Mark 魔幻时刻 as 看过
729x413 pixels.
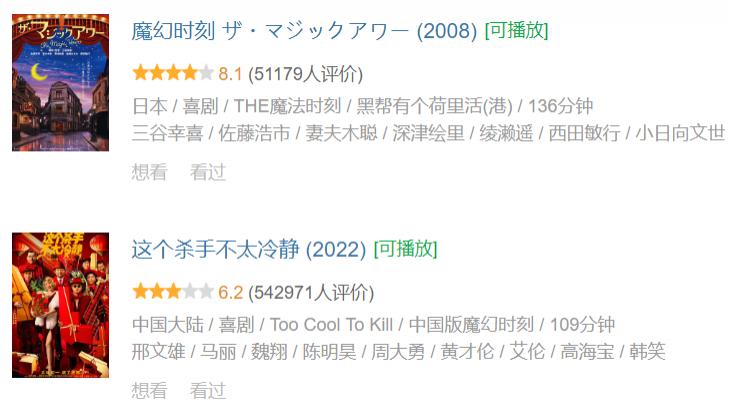click(208, 172)
